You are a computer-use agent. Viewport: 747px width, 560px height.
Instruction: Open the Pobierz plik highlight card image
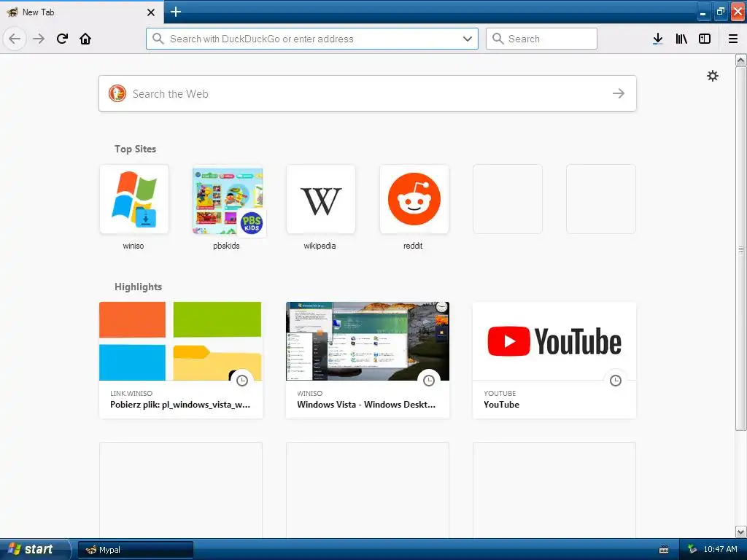point(181,341)
